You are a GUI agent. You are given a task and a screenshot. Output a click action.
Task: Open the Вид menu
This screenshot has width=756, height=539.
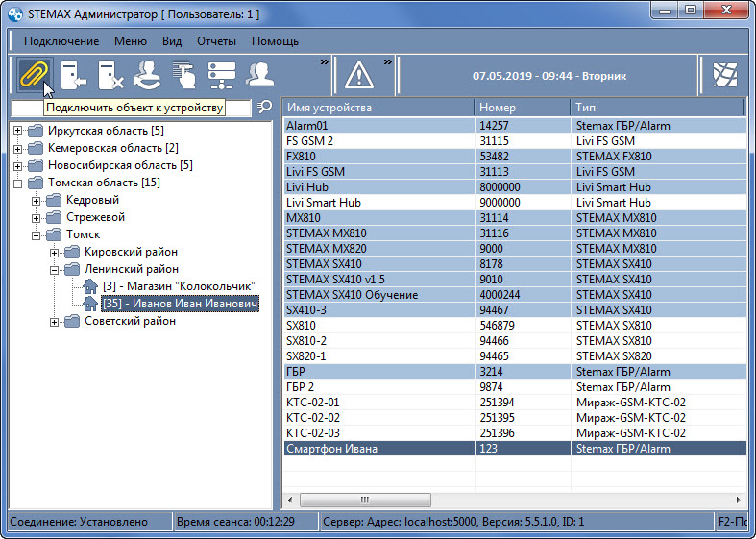click(172, 41)
